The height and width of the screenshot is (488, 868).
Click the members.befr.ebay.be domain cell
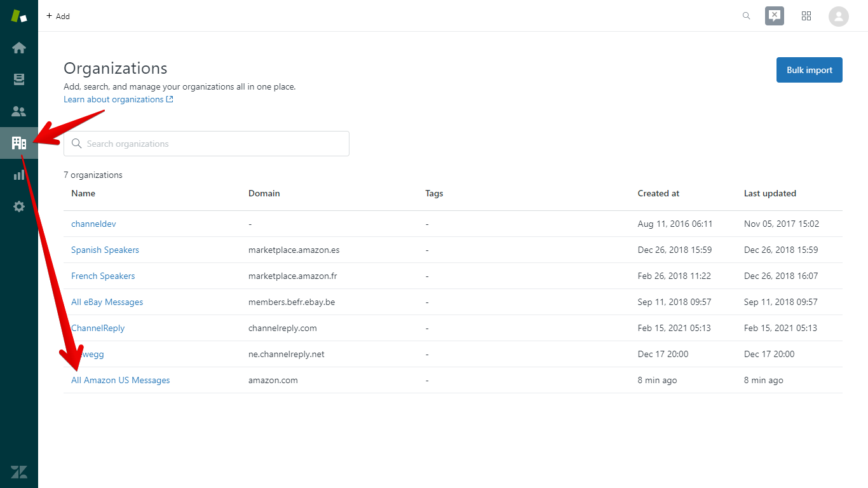292,302
